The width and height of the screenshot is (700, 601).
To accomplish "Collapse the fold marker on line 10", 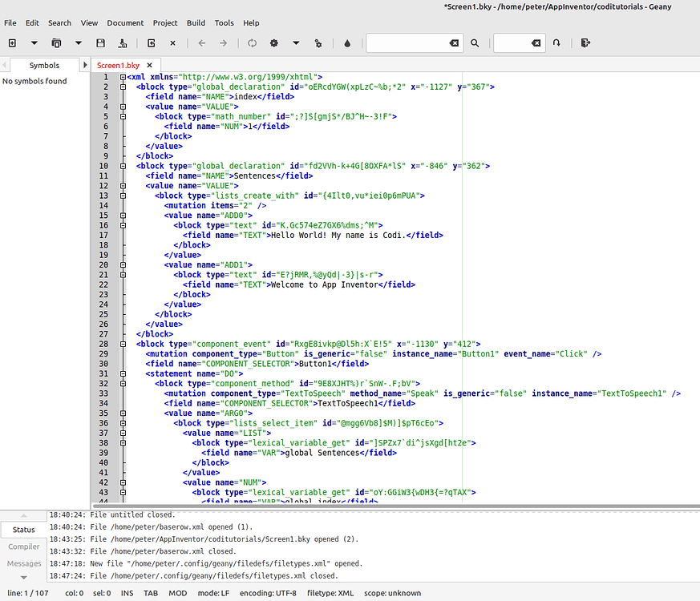I will pyautogui.click(x=123, y=166).
